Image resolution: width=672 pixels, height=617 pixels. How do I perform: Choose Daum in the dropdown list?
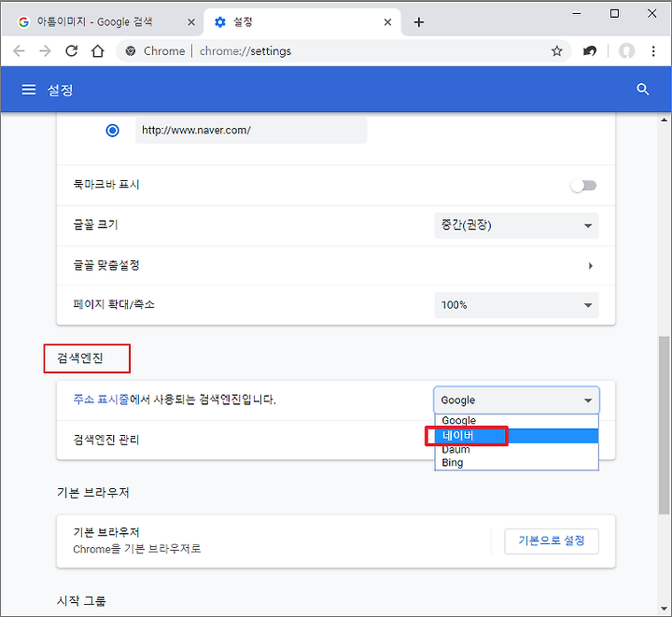click(516, 450)
